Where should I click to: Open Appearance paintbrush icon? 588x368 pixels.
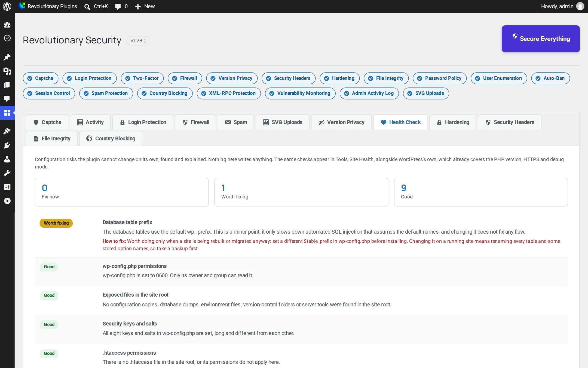(x=7, y=131)
